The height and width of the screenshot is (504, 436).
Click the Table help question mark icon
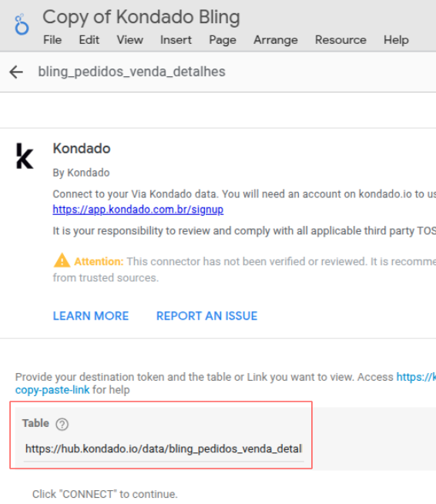[x=62, y=425]
